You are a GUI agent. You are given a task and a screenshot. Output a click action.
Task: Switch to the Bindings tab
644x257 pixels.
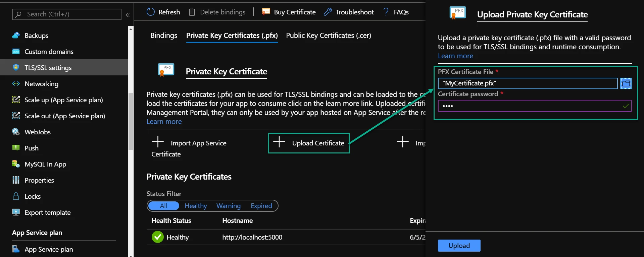[x=164, y=35]
